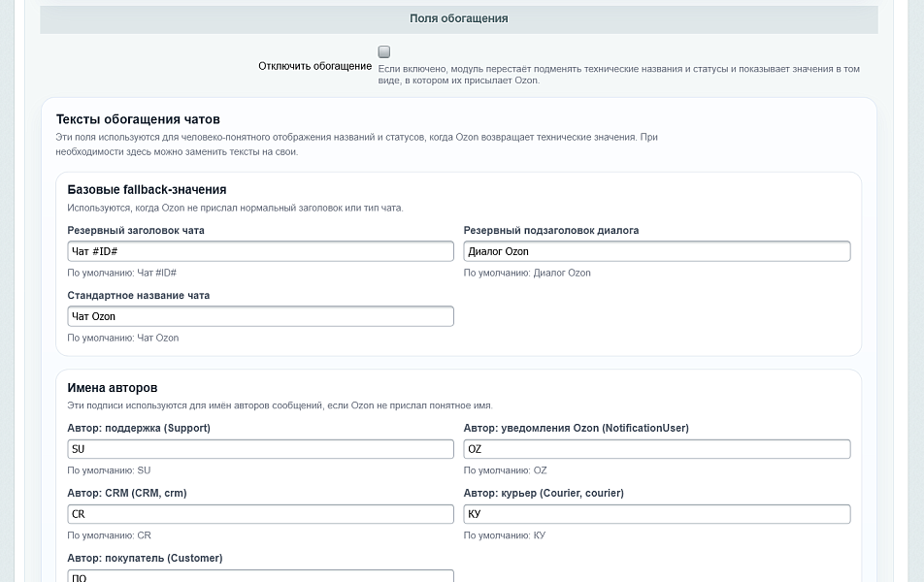Select the Тексты обогащения чатов heading

[x=138, y=119]
